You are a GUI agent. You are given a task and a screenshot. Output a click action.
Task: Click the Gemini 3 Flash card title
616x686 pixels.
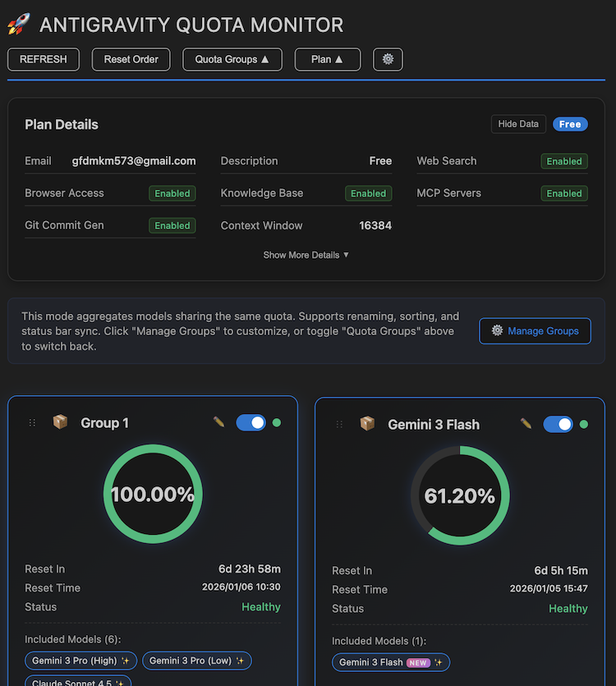434,425
